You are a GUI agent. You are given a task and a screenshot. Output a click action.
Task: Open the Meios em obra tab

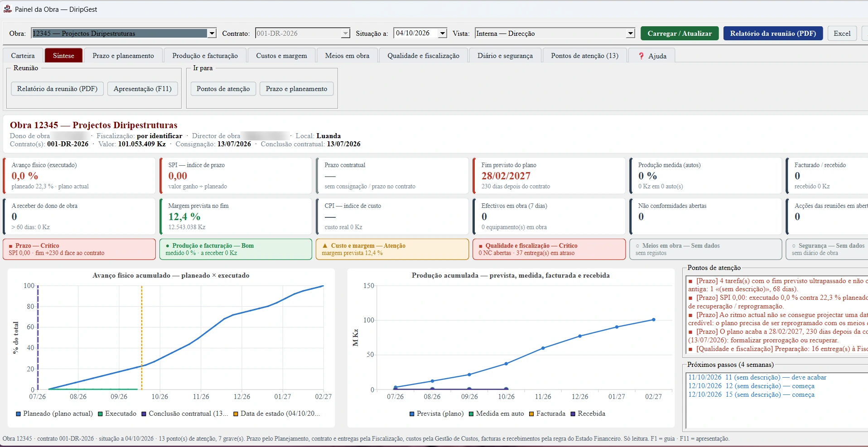[x=347, y=56]
